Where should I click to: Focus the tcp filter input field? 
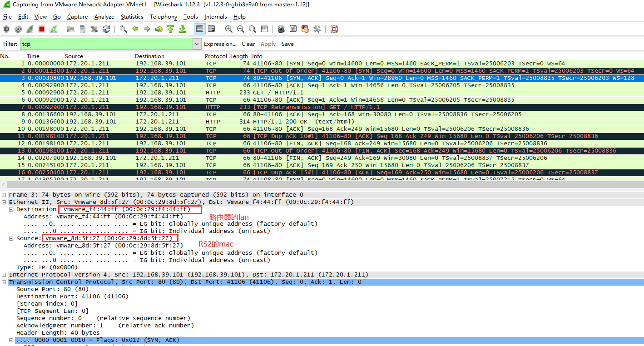click(x=106, y=44)
